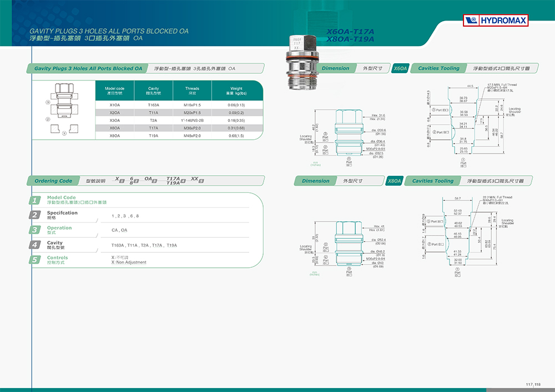Image resolution: width=555 pixels, height=392 pixels.
Task: Click the X6OA teal badge next to Dimension
Action: pos(400,68)
